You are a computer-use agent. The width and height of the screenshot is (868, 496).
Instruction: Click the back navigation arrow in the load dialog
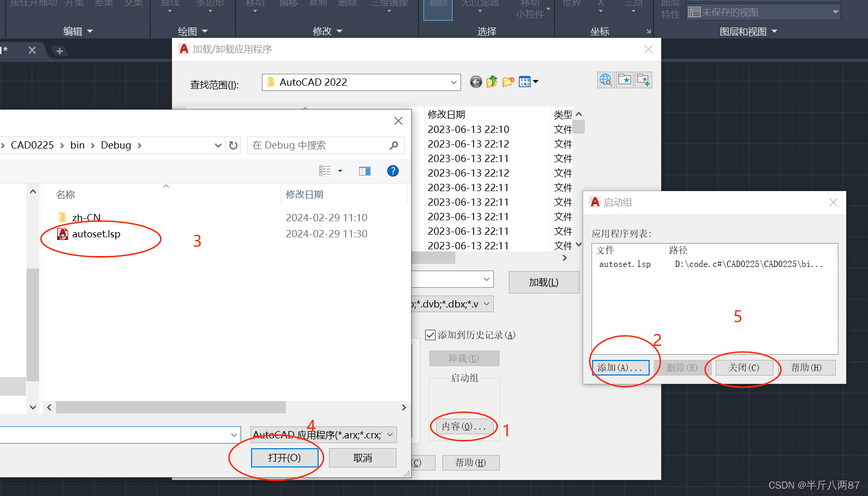click(476, 82)
